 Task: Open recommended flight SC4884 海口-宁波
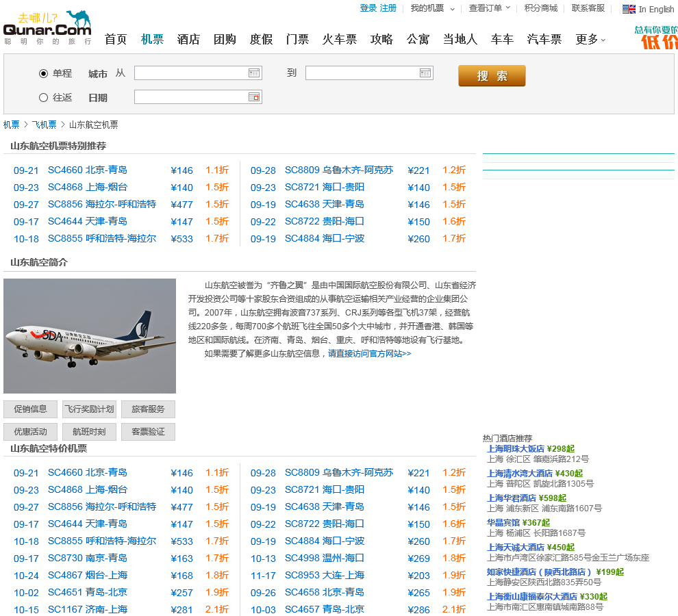tap(325, 239)
